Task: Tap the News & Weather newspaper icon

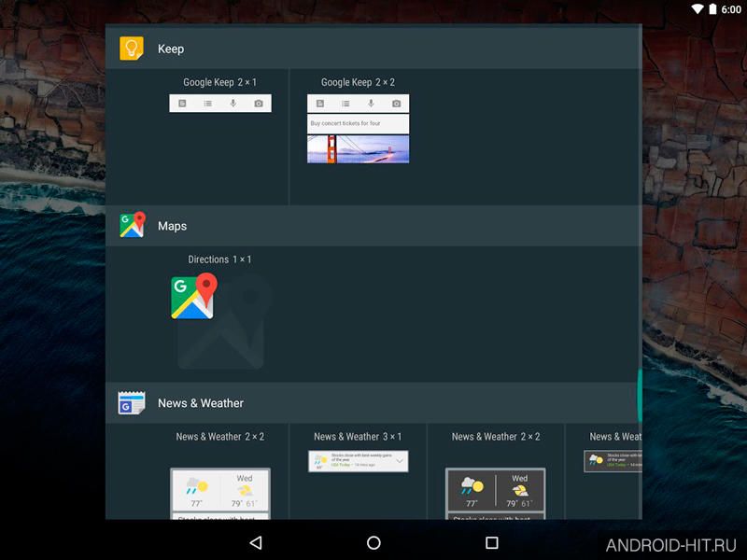Action: pos(132,403)
